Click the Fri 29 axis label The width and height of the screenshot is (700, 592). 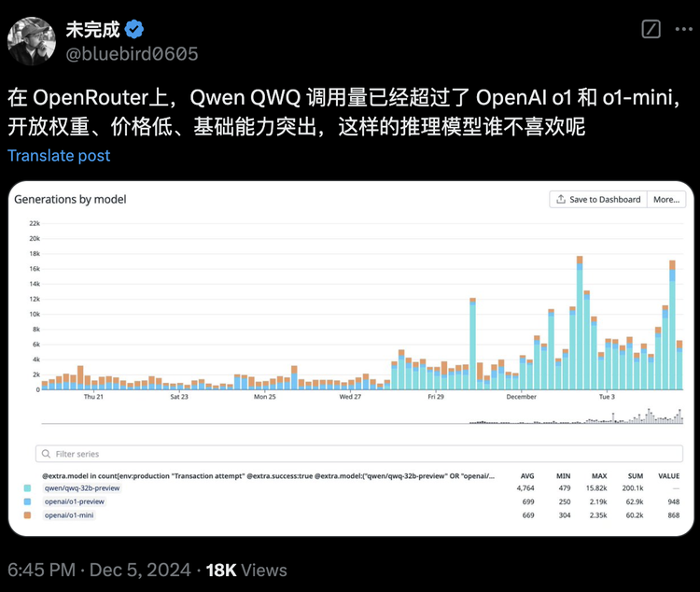point(436,397)
